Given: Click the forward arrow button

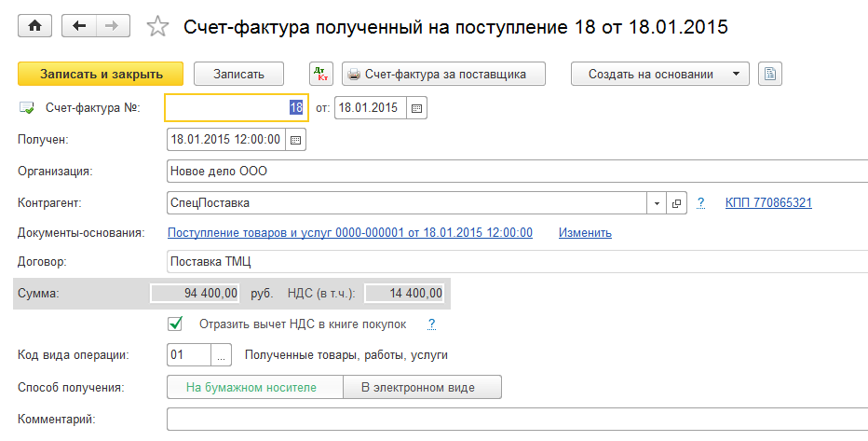Looking at the screenshot, I should click(x=113, y=26).
